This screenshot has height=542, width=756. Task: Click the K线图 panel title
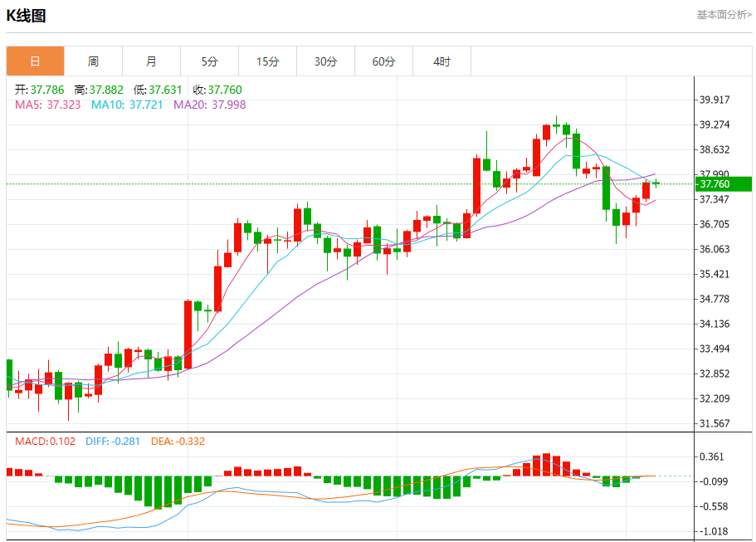click(x=27, y=16)
